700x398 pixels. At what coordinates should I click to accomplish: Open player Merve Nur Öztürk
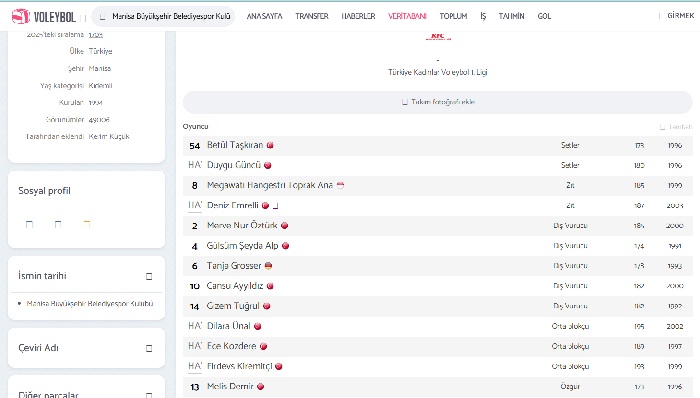(x=242, y=225)
